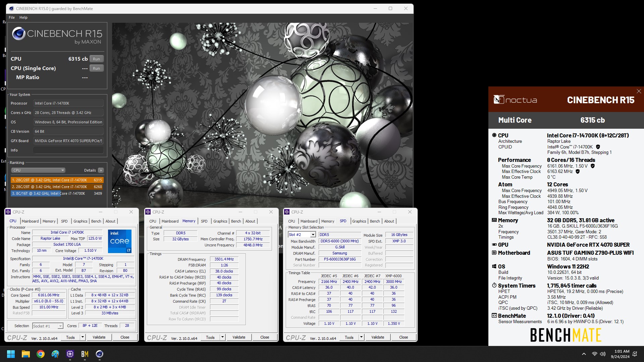Click Max Effective Clock verified shield
644x362 pixels.
[578, 171]
